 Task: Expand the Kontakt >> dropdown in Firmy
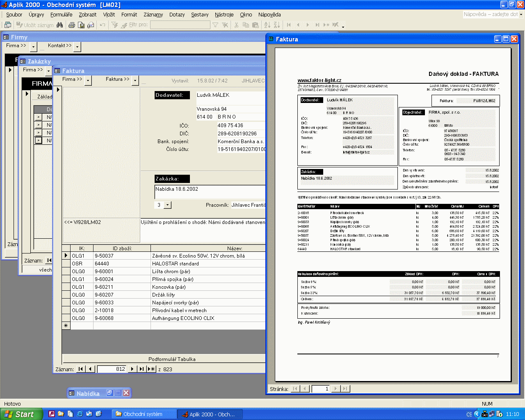tap(77, 47)
